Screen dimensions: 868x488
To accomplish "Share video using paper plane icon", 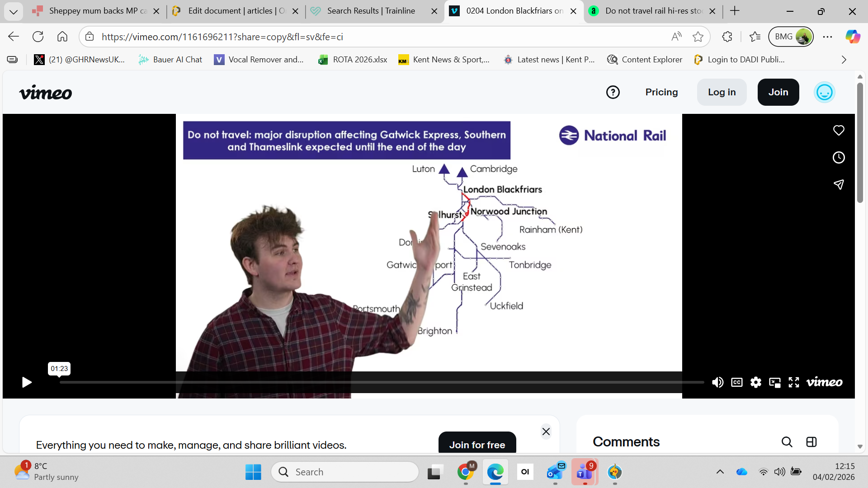I will click(839, 184).
